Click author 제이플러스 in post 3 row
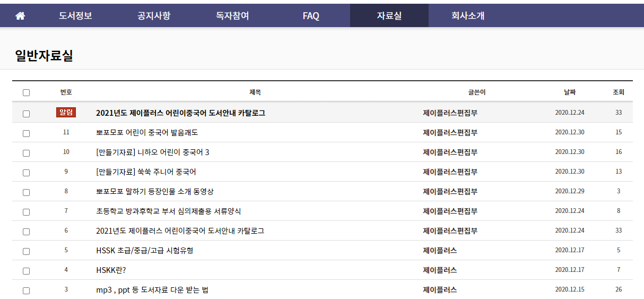 pyautogui.click(x=440, y=289)
